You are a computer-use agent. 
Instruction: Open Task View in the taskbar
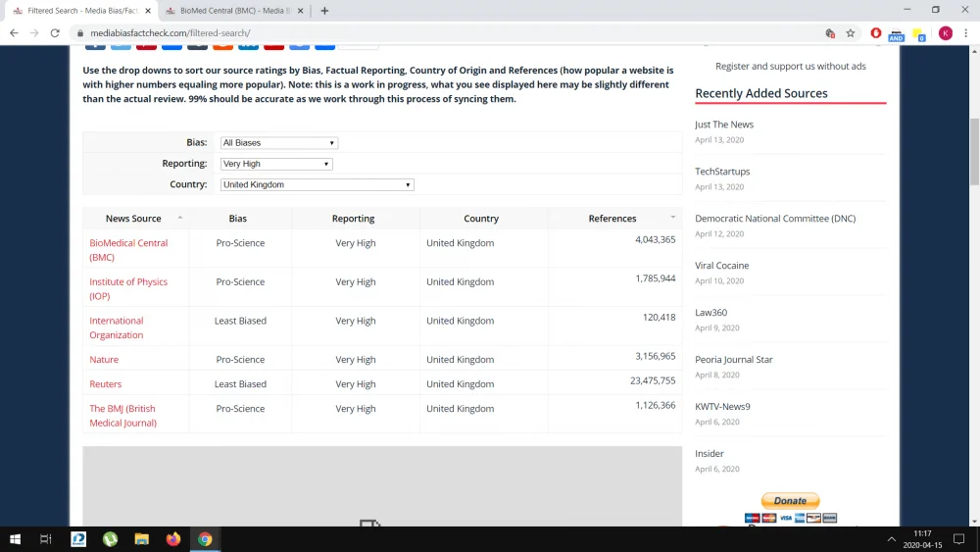click(x=46, y=539)
